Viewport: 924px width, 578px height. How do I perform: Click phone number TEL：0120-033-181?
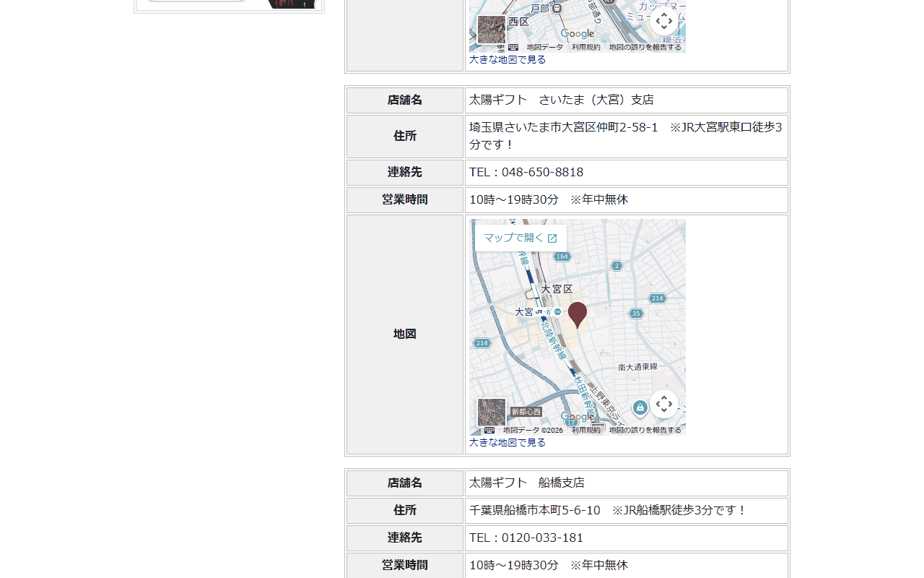point(526,538)
